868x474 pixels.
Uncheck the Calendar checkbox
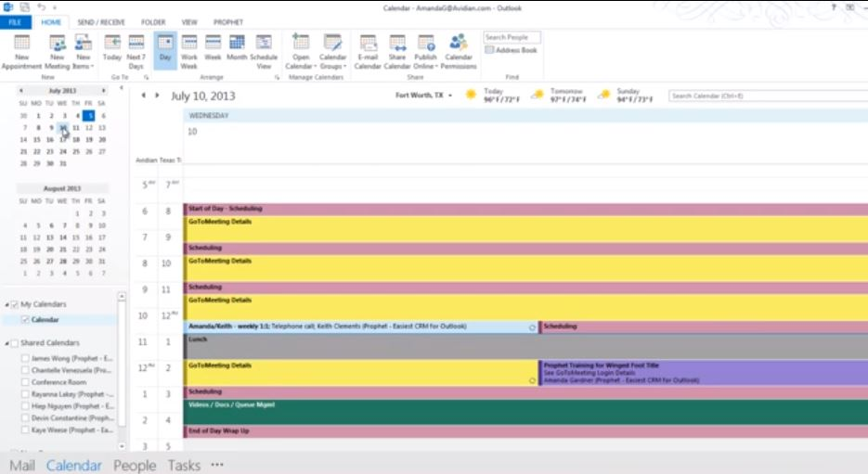click(x=25, y=320)
